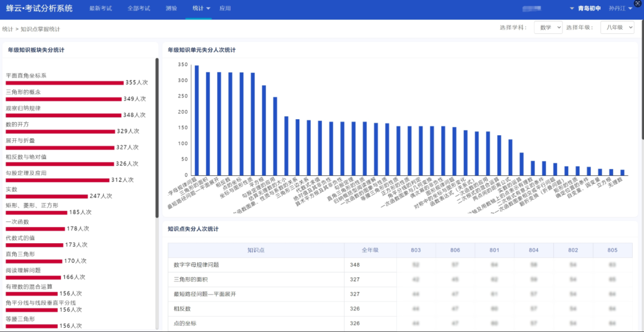644x332 pixels.
Task: Select the 直角三角形 label
Action: (20, 254)
